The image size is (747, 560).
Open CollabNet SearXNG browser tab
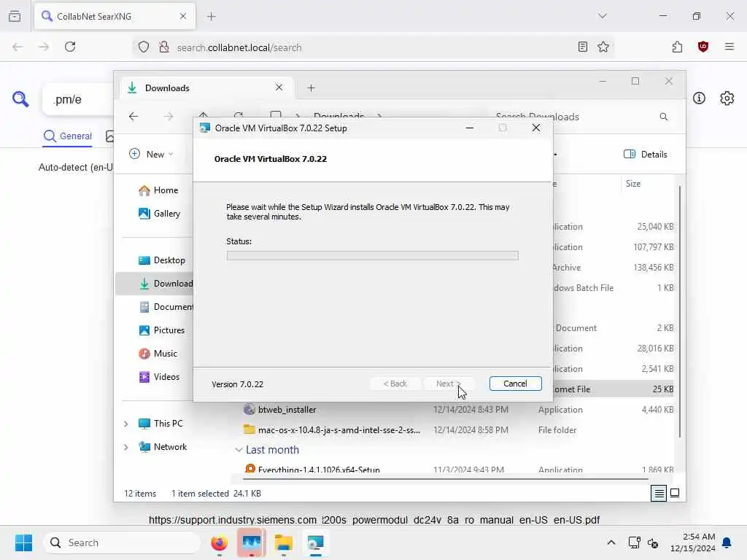pyautogui.click(x=115, y=16)
